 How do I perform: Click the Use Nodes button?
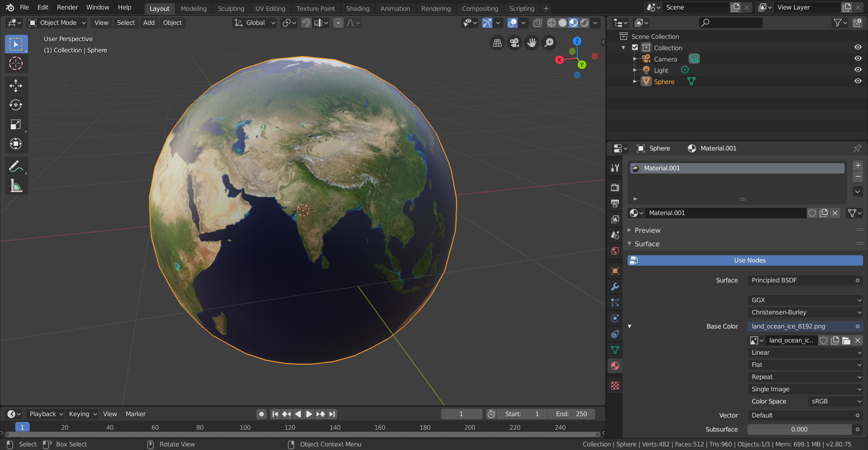click(749, 260)
